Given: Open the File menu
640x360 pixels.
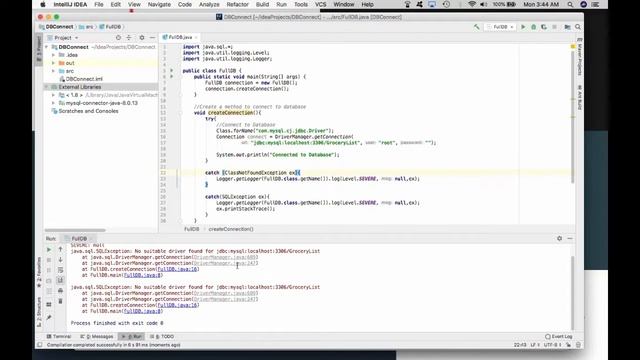Looking at the screenshot, I should [99, 4].
